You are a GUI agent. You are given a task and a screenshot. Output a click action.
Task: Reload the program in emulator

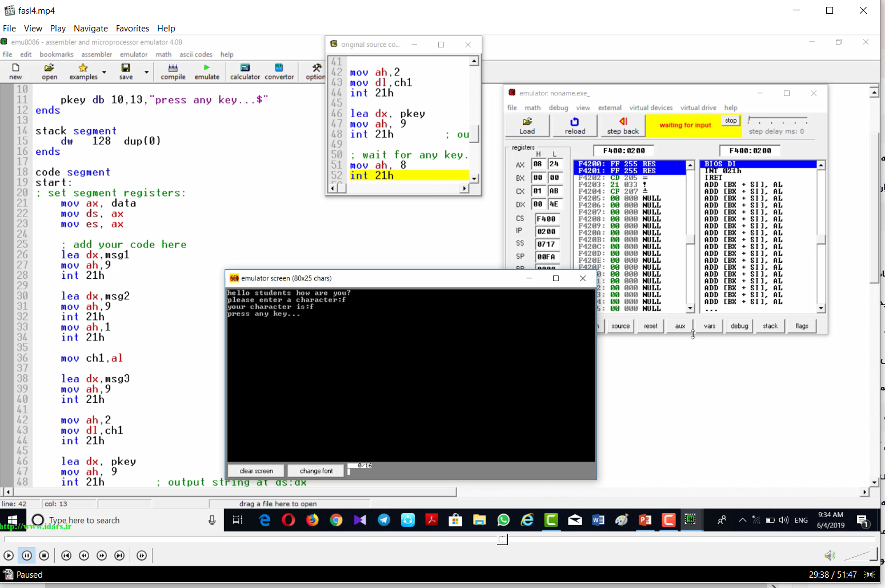click(x=575, y=126)
